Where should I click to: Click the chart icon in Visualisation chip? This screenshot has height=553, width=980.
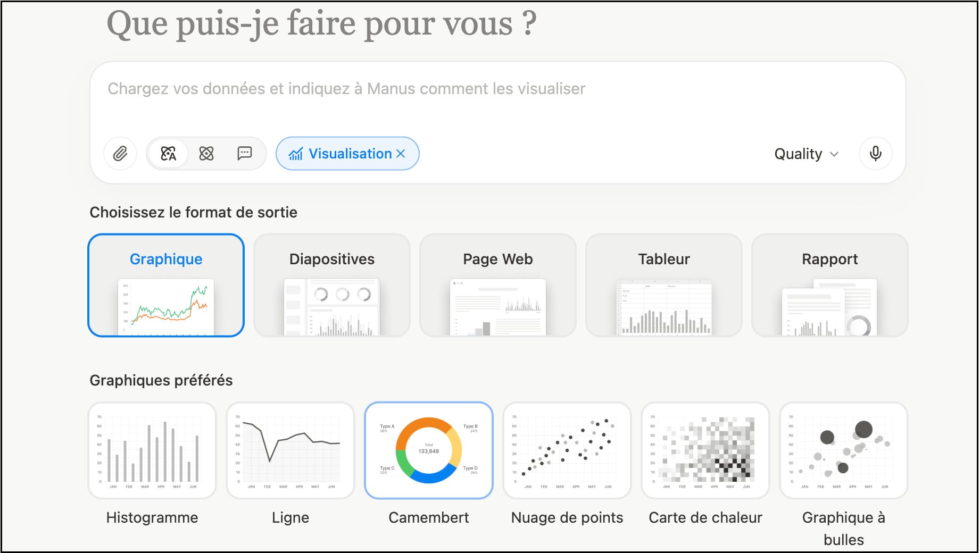tap(296, 154)
